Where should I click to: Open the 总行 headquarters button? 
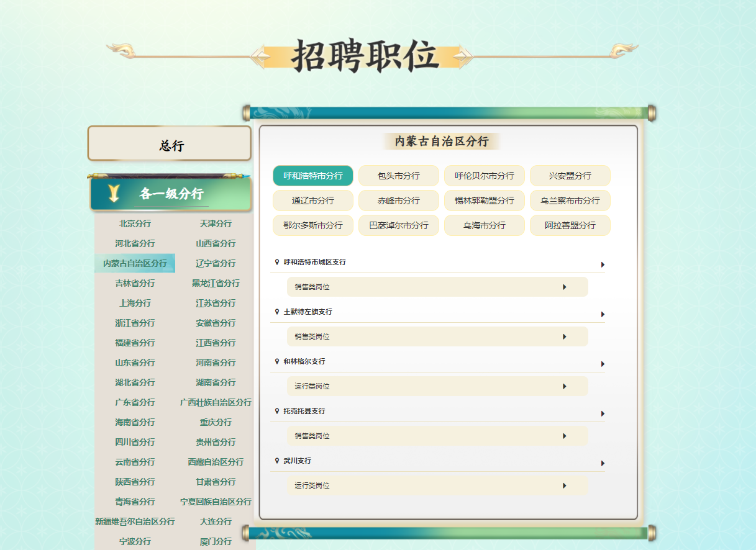170,144
